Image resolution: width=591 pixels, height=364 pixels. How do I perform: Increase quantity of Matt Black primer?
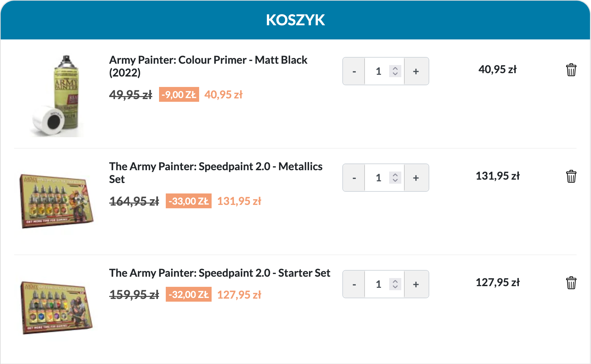tap(416, 71)
